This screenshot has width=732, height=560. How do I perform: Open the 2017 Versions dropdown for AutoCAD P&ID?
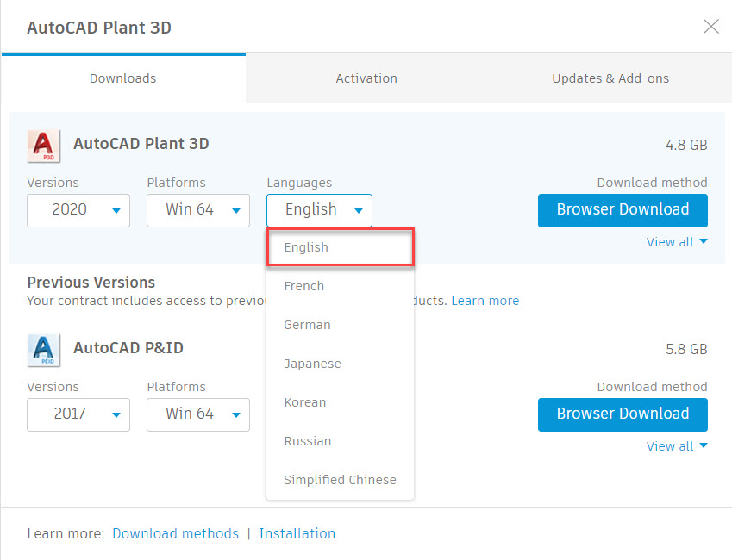tap(78, 414)
